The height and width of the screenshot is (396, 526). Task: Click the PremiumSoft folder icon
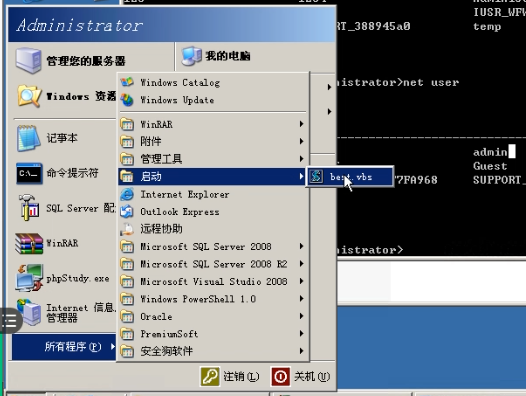127,334
